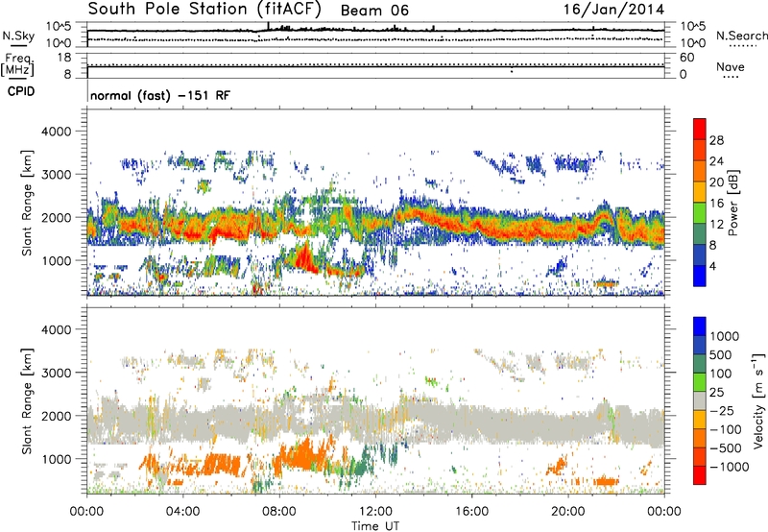Click the "4" label on Power colorbar

tap(713, 266)
